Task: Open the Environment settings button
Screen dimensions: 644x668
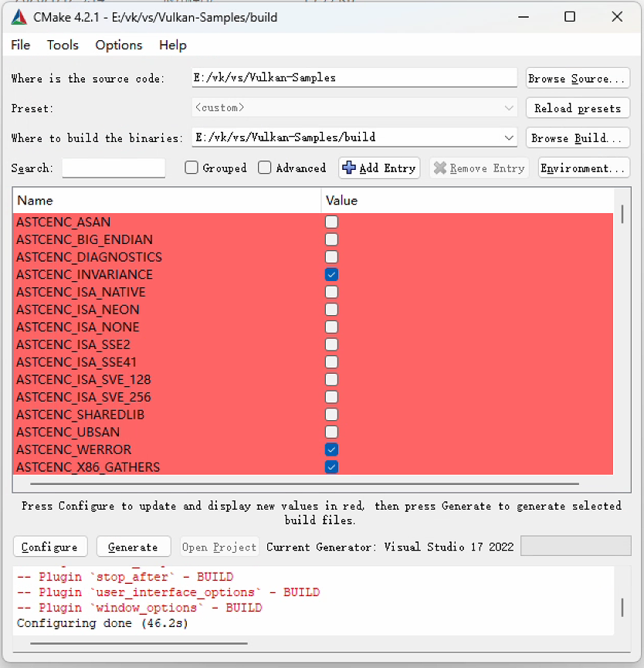Action: pyautogui.click(x=584, y=168)
